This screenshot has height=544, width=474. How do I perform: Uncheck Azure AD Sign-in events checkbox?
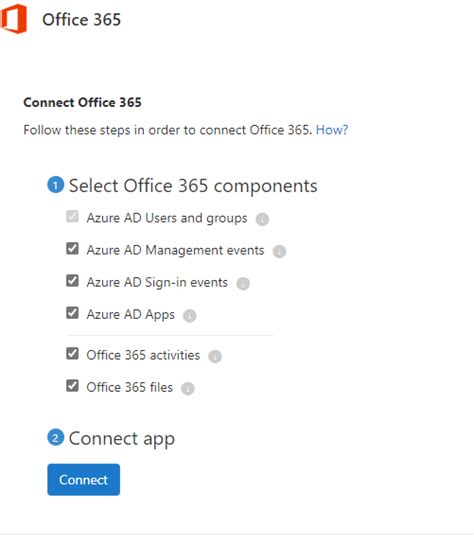(x=72, y=280)
